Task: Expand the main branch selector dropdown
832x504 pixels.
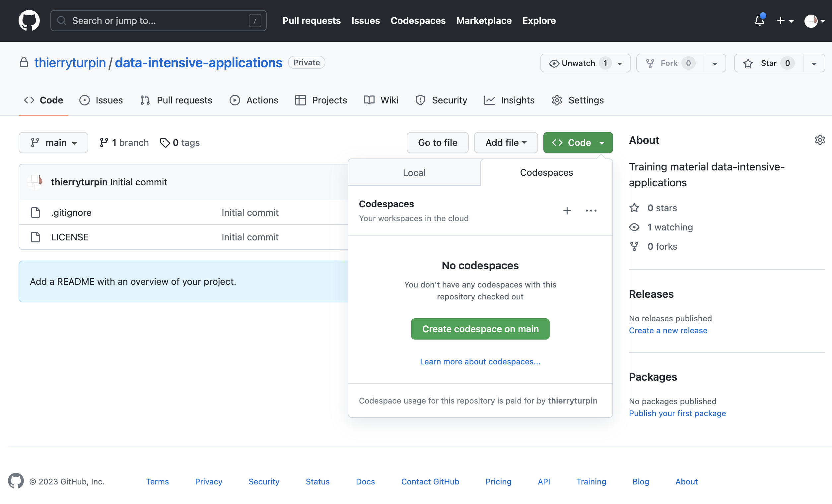Action: 53,143
